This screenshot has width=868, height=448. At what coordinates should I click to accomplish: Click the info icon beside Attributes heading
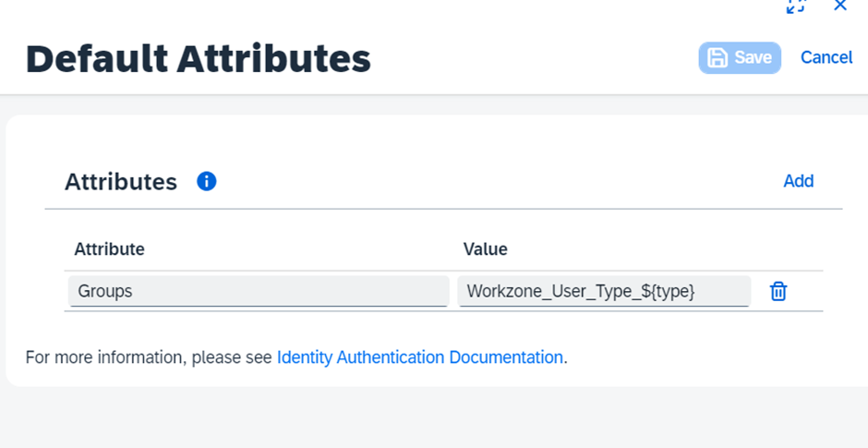(x=207, y=182)
